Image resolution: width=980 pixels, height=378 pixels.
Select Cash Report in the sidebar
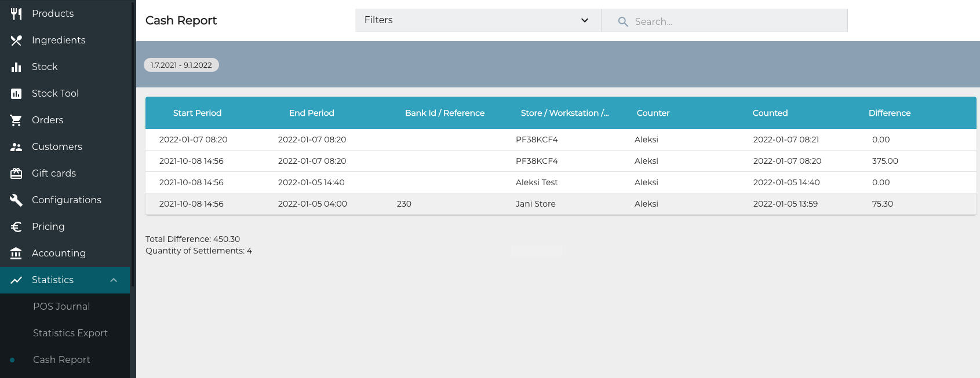[61, 359]
